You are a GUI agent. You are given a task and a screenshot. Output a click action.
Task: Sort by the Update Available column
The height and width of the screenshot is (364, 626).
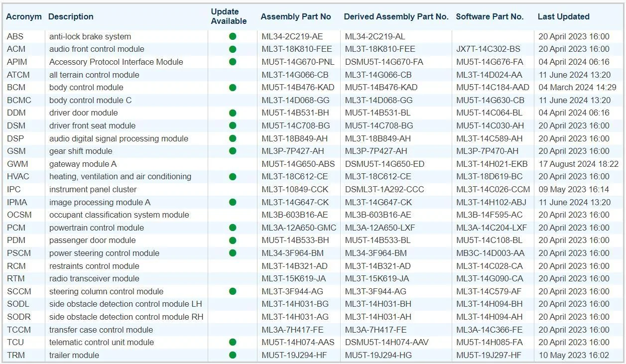229,16
